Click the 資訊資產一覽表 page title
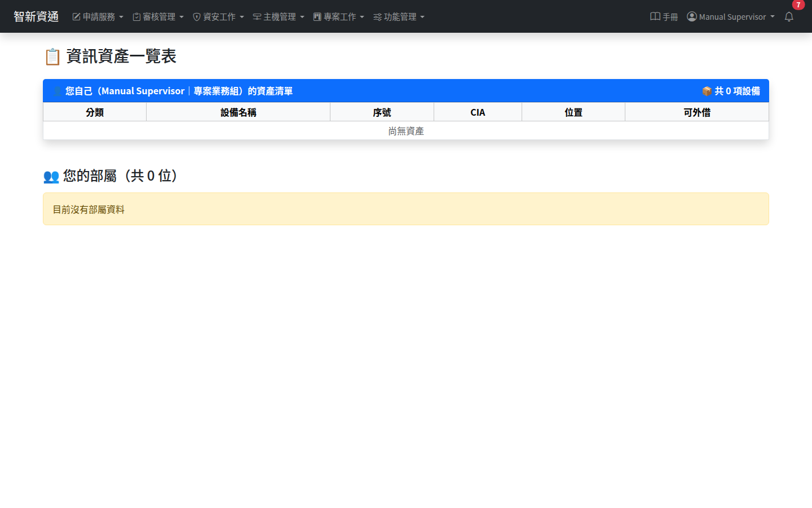Viewport: 812px width, 508px height. tap(110, 56)
